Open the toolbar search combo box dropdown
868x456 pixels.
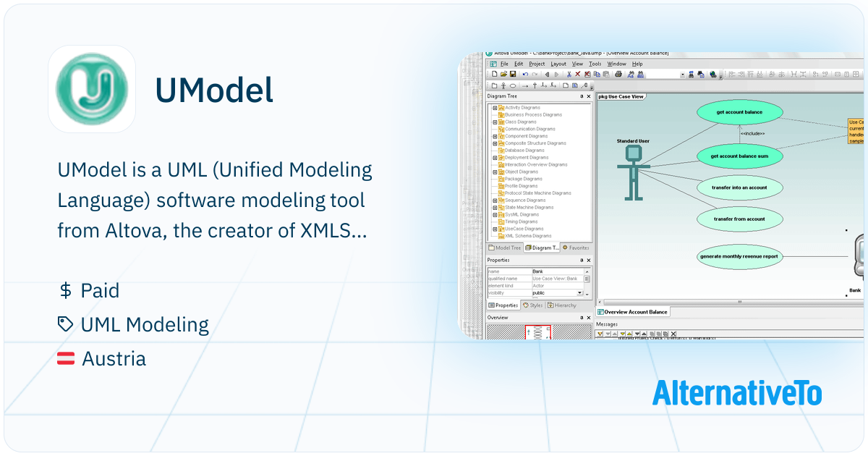[682, 74]
